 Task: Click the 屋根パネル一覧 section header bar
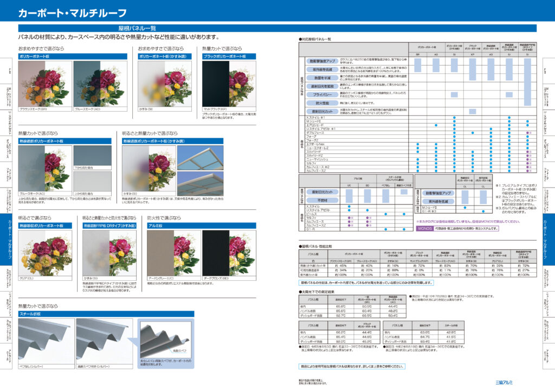(x=277, y=28)
